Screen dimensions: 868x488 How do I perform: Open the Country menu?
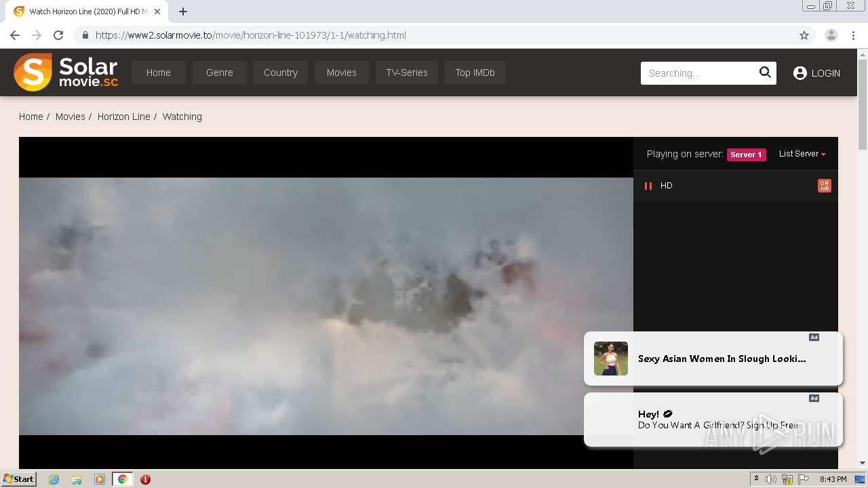281,73
